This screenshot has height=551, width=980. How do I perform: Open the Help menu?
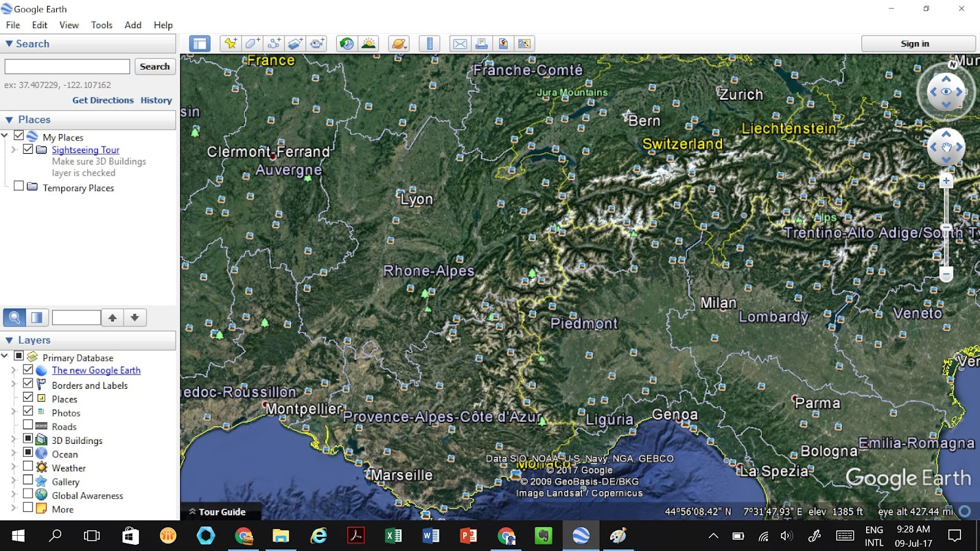click(x=163, y=25)
